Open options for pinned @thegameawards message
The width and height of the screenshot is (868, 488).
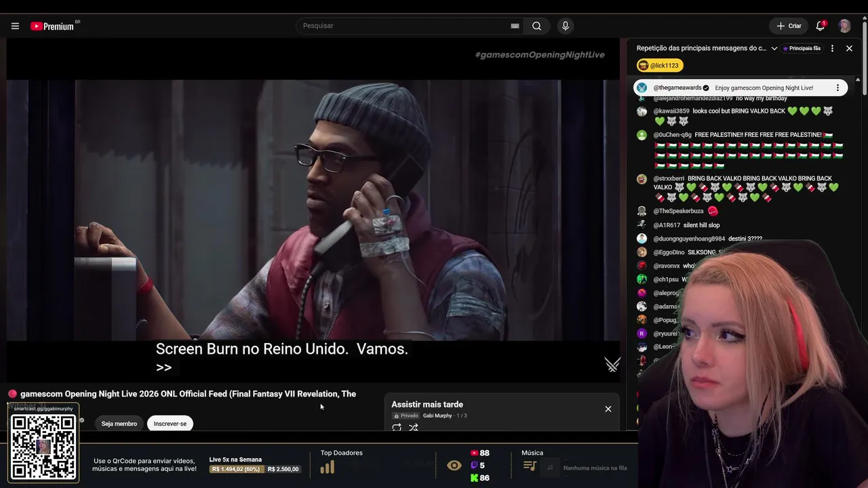click(837, 87)
